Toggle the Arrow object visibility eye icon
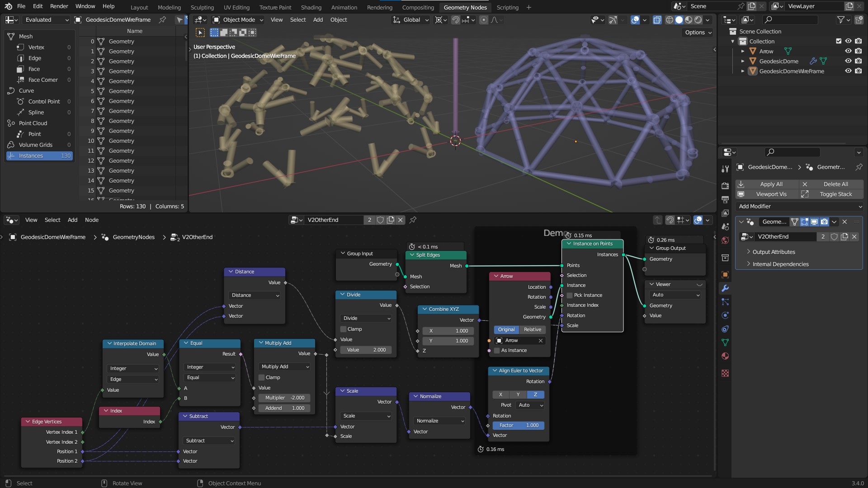This screenshot has width=868, height=488. coord(848,51)
